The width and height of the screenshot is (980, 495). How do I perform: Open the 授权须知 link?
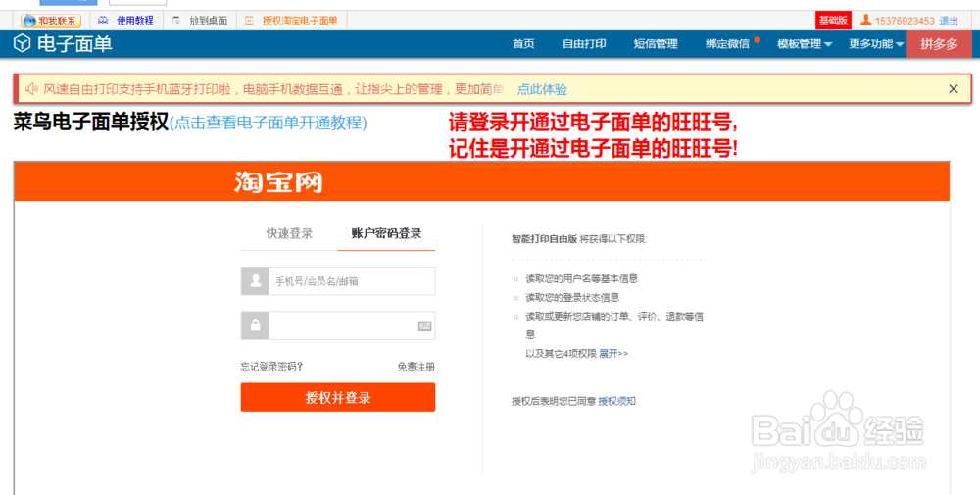[616, 401]
